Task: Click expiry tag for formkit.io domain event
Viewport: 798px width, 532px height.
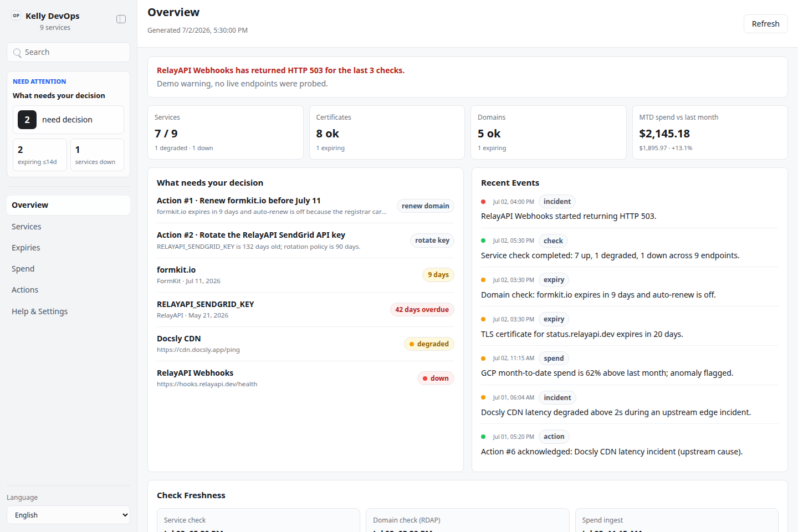Action: point(554,280)
